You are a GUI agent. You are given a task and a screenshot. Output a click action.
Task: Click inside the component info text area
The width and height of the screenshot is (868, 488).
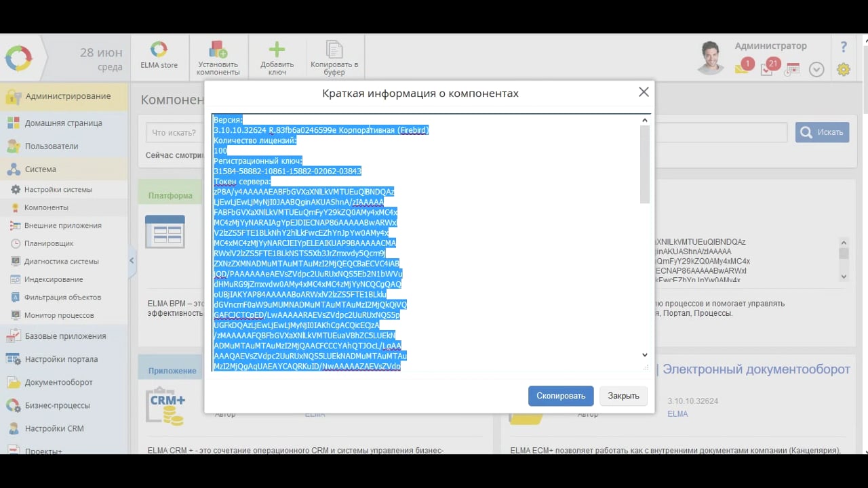tap(431, 243)
